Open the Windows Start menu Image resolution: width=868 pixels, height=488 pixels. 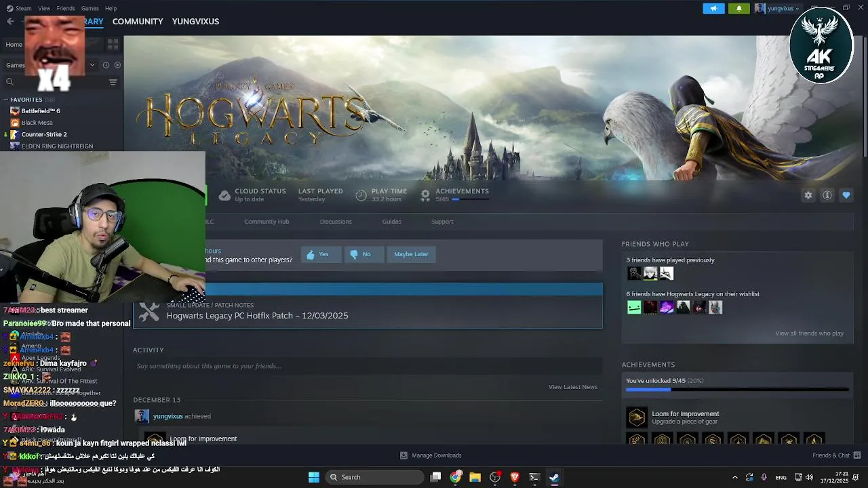point(314,477)
